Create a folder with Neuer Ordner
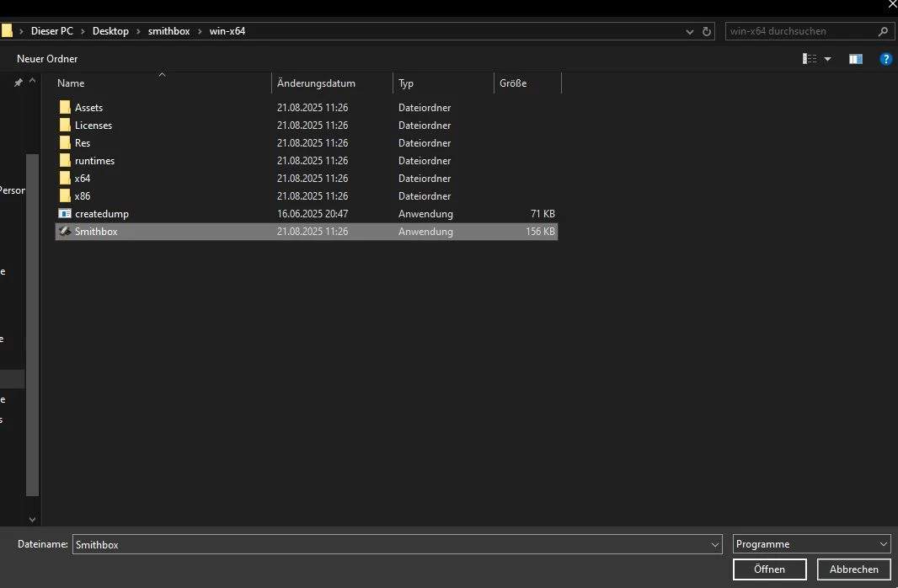898x588 pixels. coord(46,58)
